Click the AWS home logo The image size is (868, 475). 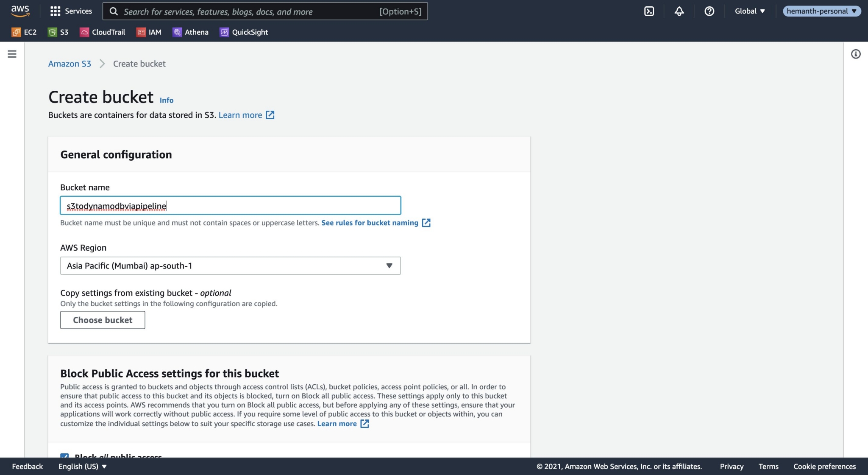click(20, 11)
